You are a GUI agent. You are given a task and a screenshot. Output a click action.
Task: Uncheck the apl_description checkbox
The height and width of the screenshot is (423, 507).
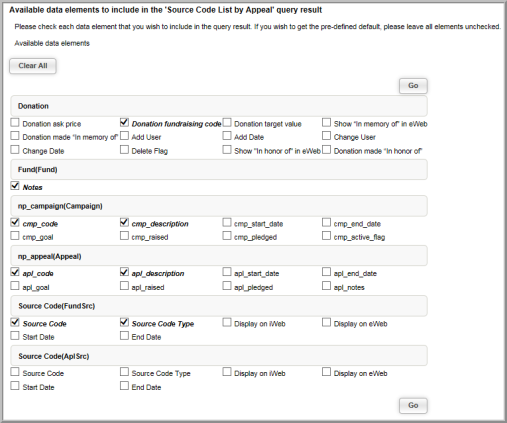pyautogui.click(x=124, y=272)
